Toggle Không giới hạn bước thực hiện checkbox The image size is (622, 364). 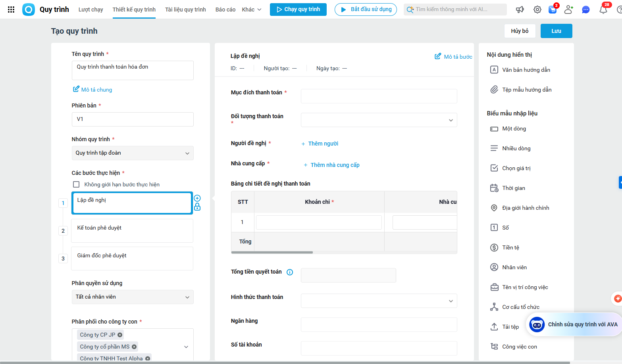click(76, 184)
